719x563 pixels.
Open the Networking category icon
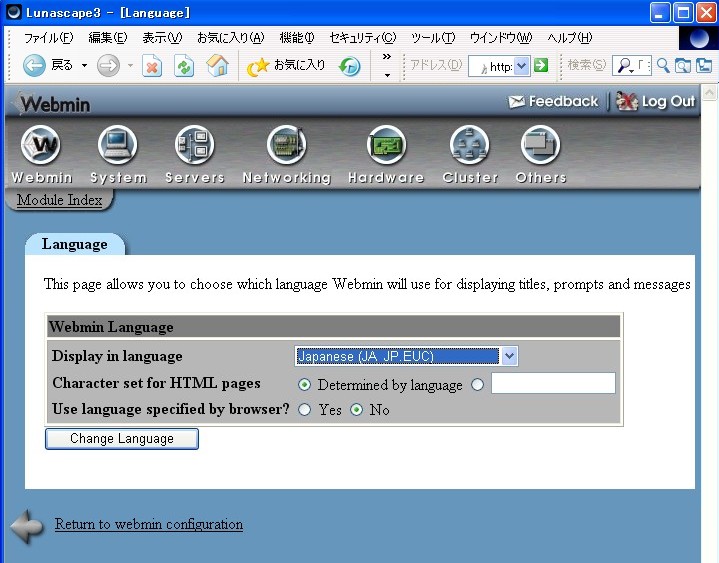pyautogui.click(x=287, y=145)
